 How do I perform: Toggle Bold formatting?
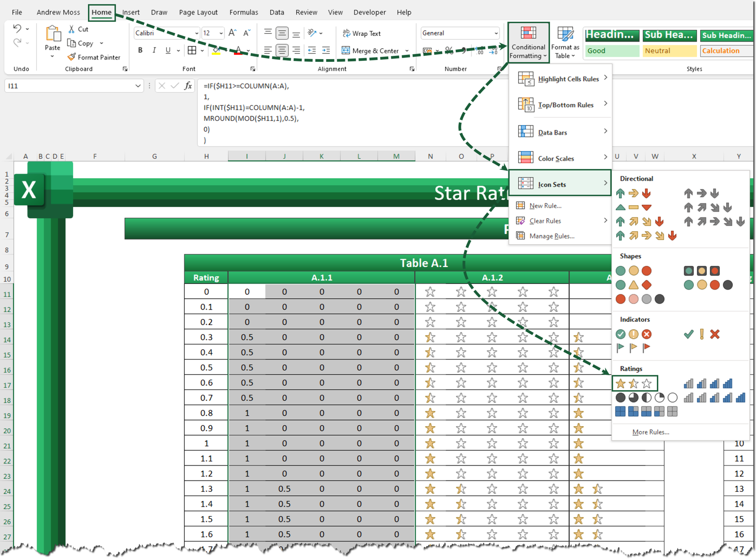(x=140, y=50)
